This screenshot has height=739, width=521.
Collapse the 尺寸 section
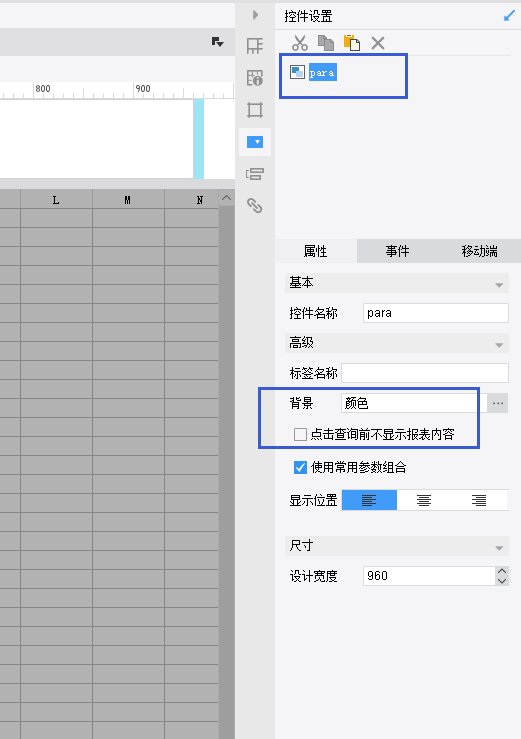(499, 548)
